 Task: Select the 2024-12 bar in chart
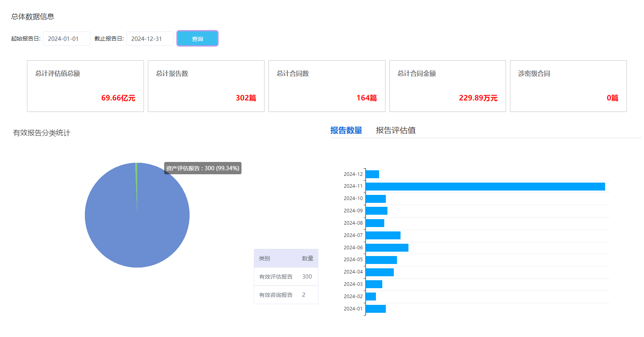[x=372, y=174]
